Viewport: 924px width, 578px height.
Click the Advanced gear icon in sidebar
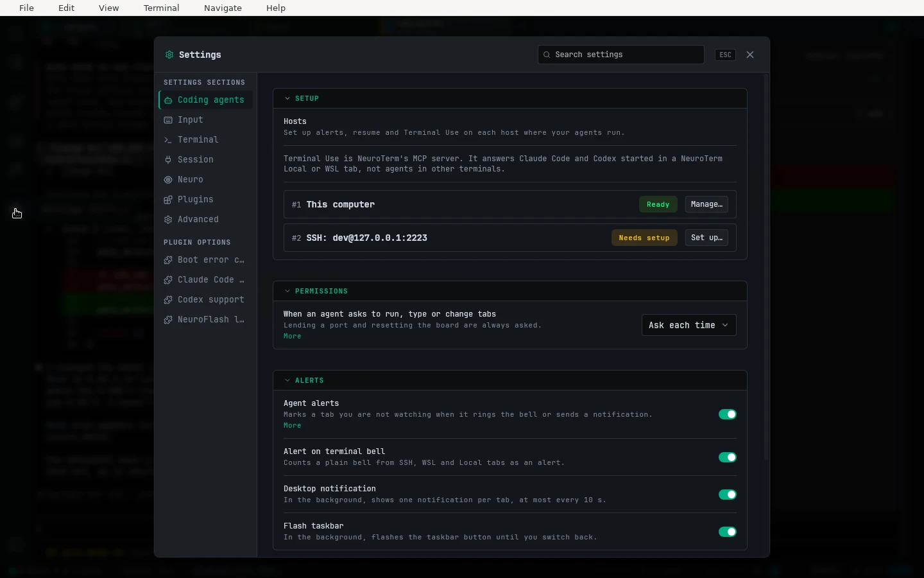(x=168, y=220)
